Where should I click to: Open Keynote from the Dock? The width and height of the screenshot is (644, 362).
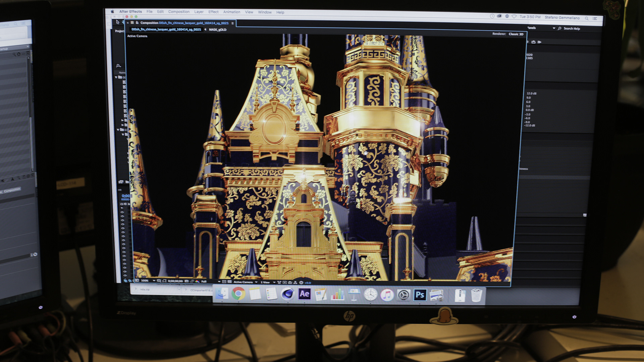(354, 295)
